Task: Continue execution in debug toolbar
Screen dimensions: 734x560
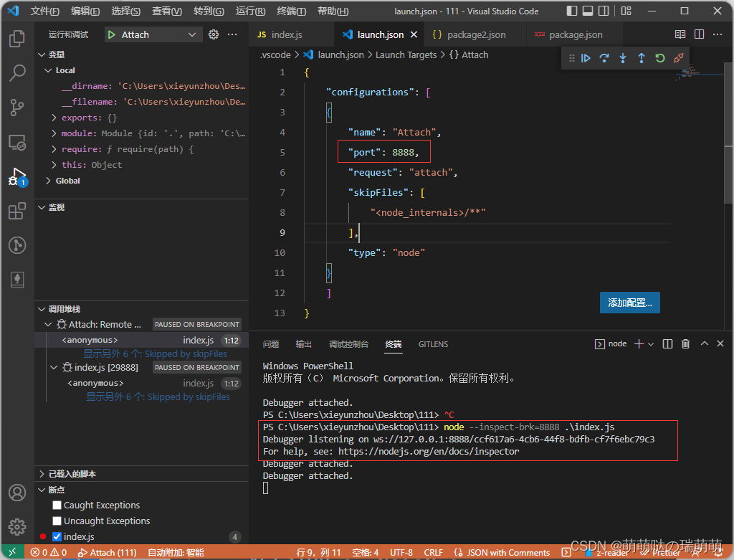Action: (x=586, y=58)
